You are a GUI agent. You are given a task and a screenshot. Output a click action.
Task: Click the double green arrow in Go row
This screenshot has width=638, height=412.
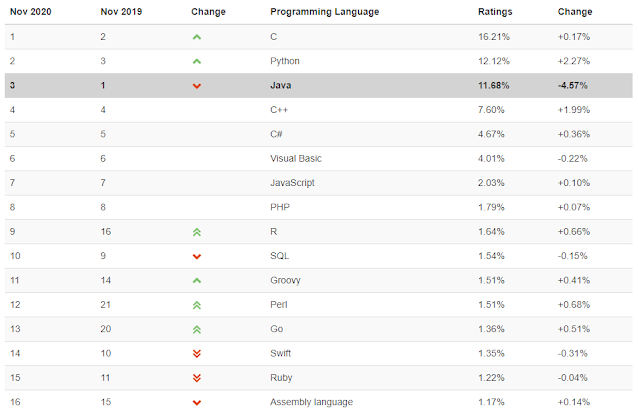pyautogui.click(x=197, y=329)
